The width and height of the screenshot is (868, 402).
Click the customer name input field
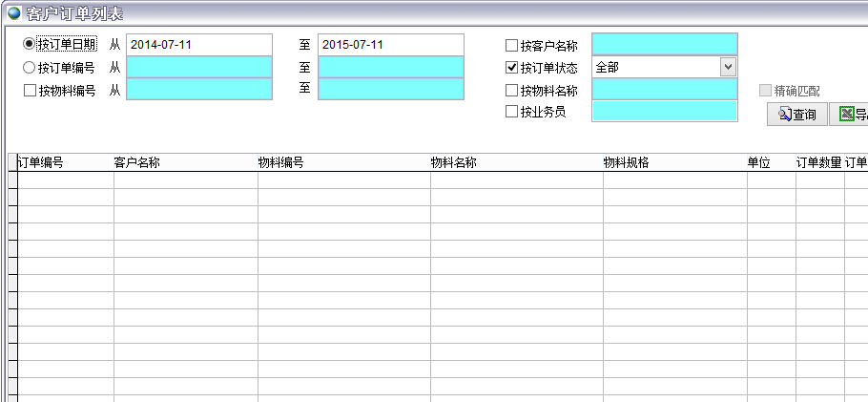[664, 45]
